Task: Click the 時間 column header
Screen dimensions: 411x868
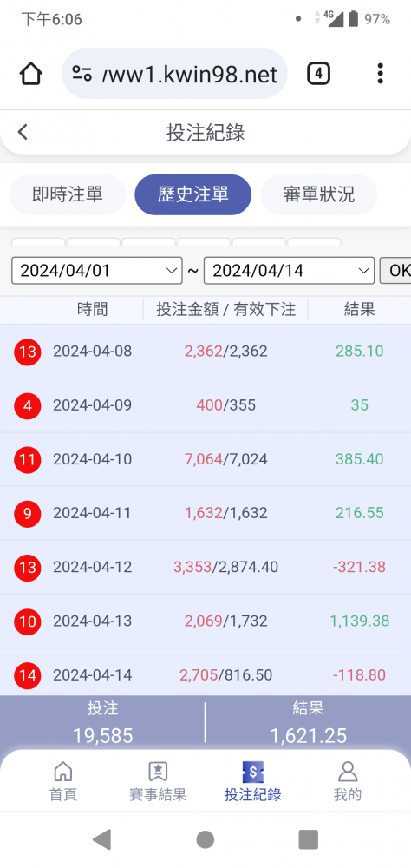Action: click(93, 310)
